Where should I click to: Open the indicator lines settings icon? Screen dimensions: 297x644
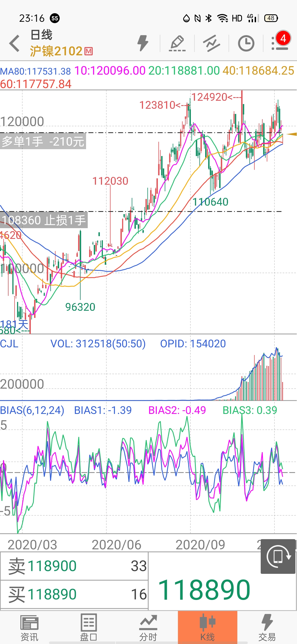pyautogui.click(x=211, y=43)
